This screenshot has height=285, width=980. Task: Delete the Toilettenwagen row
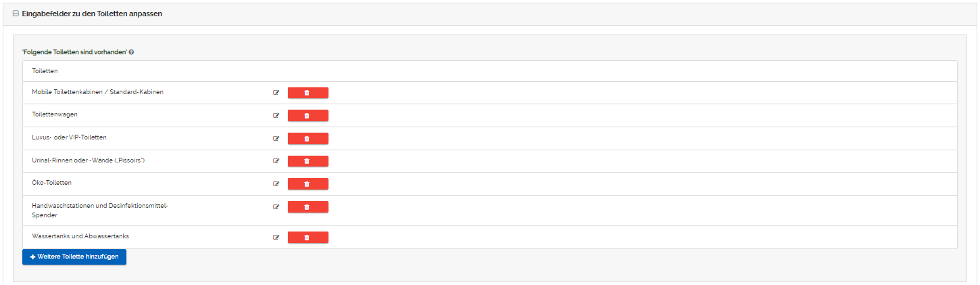pos(308,116)
